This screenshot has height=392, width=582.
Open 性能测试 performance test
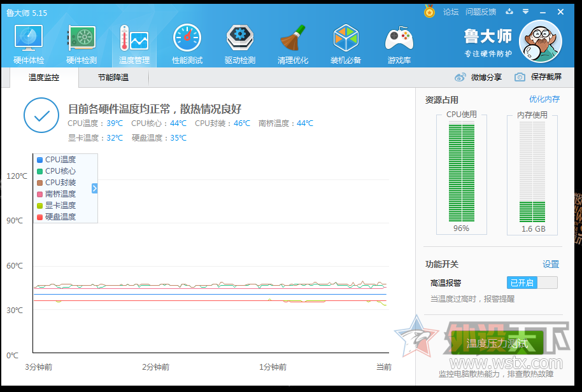[187, 44]
